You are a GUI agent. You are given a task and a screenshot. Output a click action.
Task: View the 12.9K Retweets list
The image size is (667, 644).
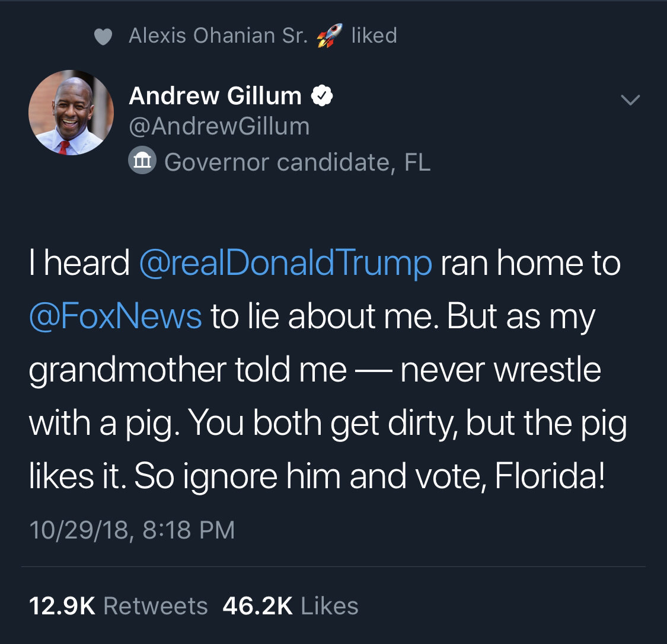click(118, 606)
